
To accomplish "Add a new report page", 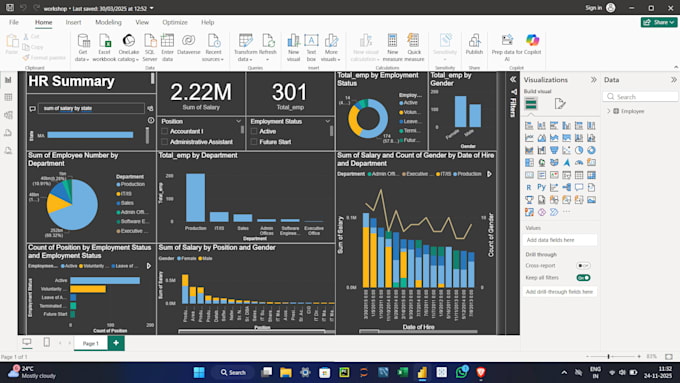I will pos(116,343).
